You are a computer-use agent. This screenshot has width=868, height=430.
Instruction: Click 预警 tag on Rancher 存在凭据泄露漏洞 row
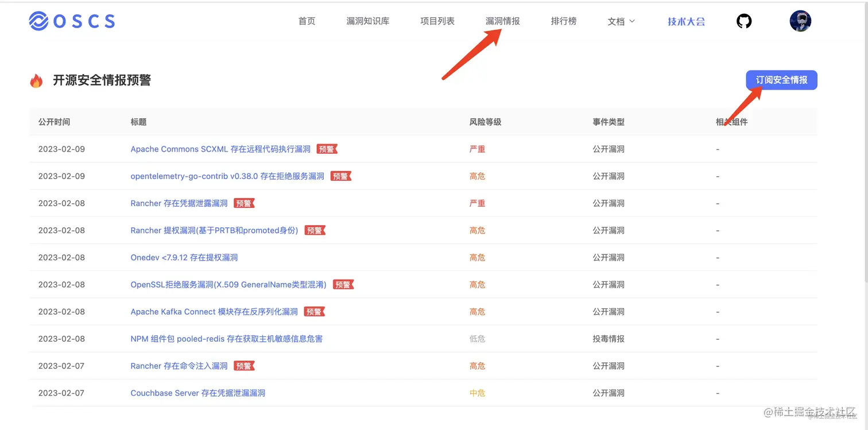[244, 203]
